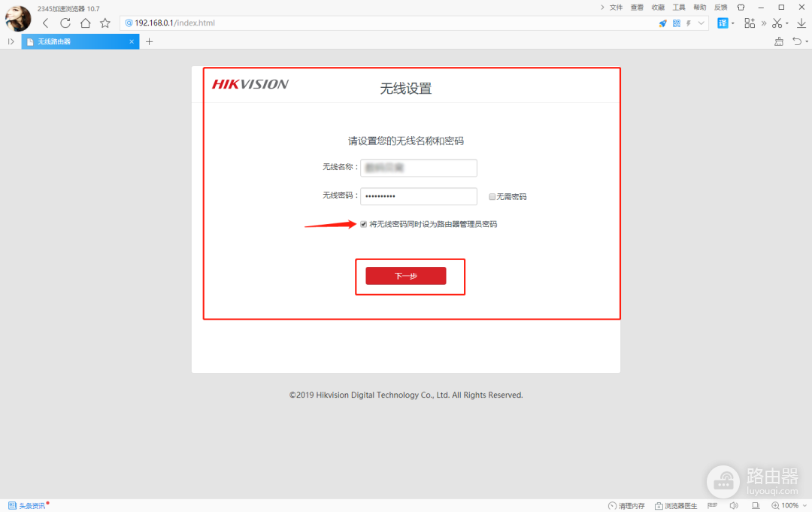Uncheck 将无线密码同时设为路由器管理员密码 checkbox
The height and width of the screenshot is (512, 812).
pos(364,224)
